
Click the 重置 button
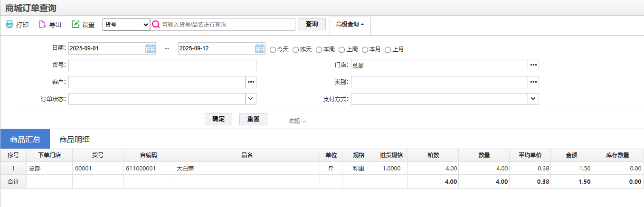(253, 119)
